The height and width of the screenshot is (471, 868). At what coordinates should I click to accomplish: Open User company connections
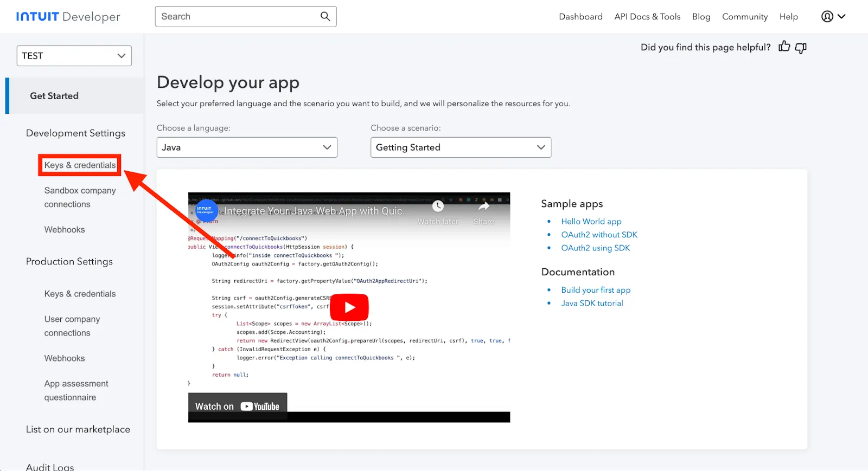(x=72, y=326)
